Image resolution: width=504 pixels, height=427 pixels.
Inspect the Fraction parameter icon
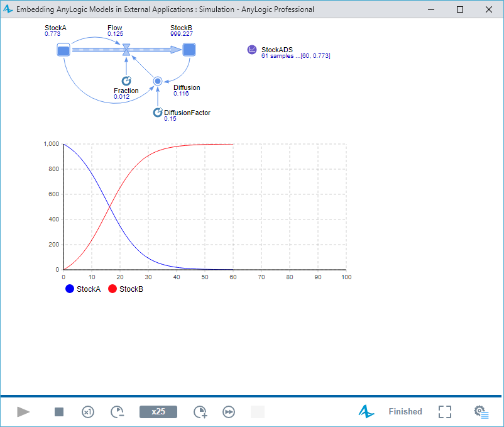[126, 80]
